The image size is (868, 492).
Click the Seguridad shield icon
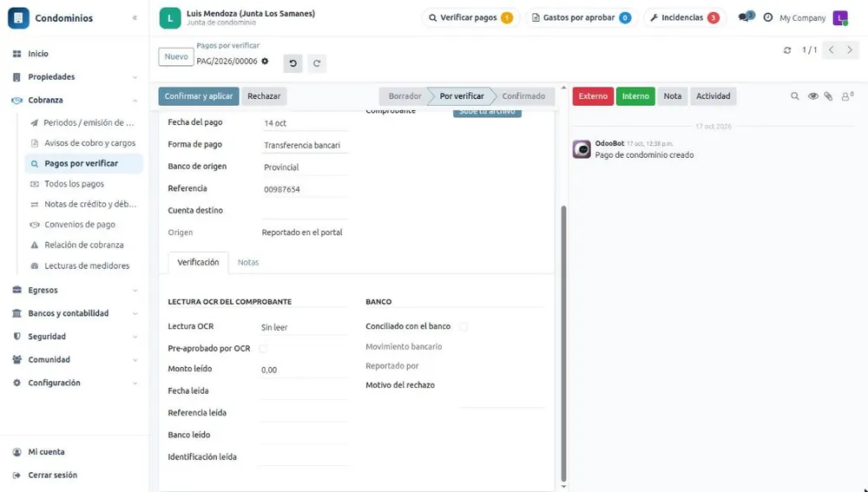pyautogui.click(x=17, y=337)
